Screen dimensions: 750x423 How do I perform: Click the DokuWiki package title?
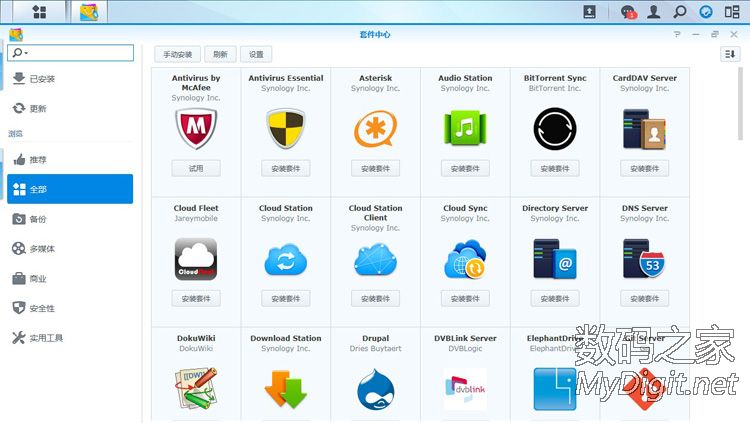(196, 338)
